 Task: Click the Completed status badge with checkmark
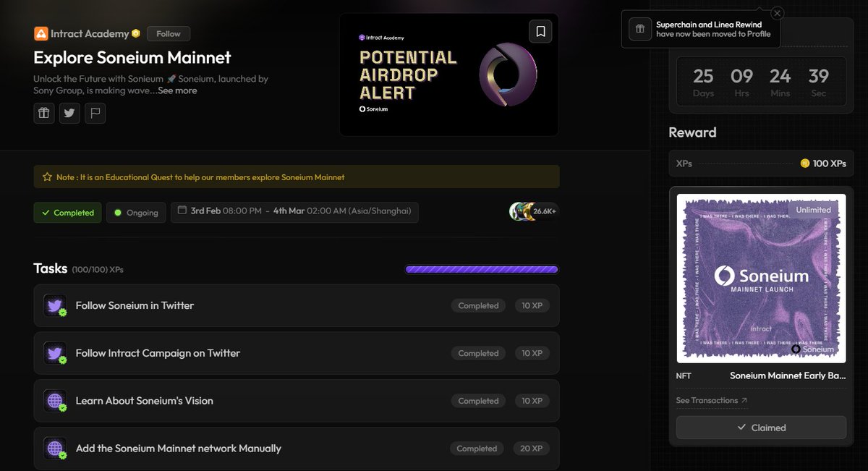[67, 213]
